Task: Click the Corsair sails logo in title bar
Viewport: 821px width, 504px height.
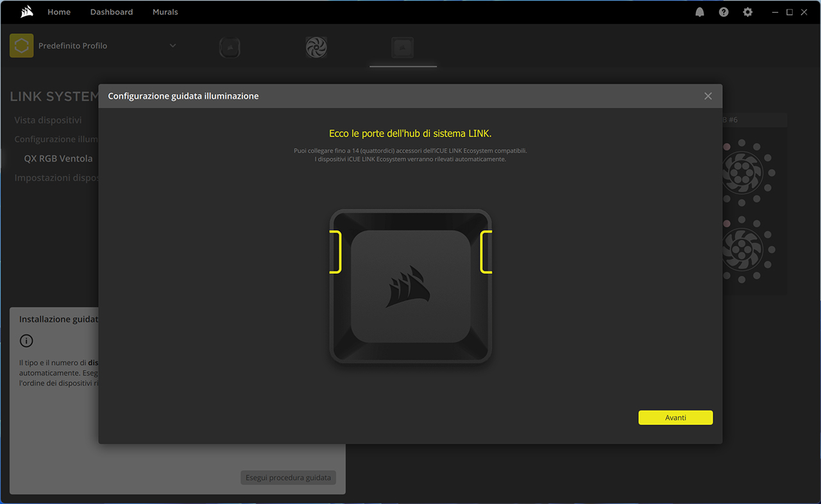Action: coord(27,12)
